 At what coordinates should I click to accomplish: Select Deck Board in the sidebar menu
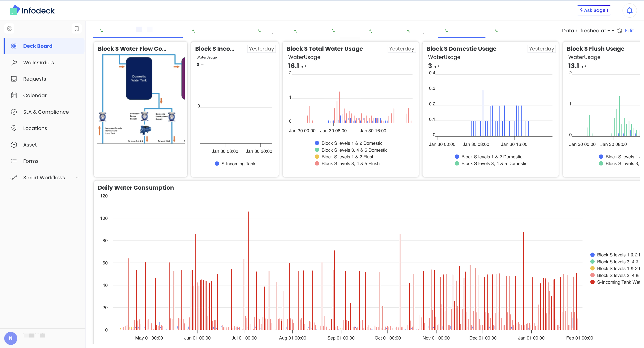coord(38,46)
